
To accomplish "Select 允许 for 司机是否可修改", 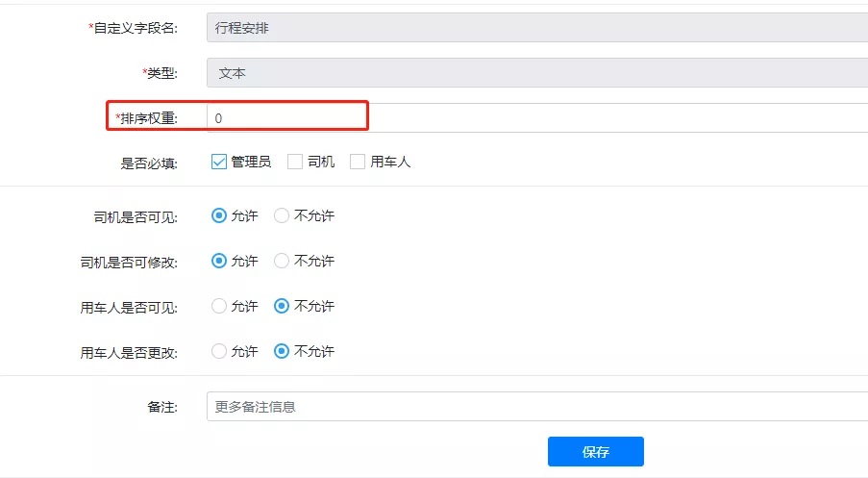I will 219,261.
